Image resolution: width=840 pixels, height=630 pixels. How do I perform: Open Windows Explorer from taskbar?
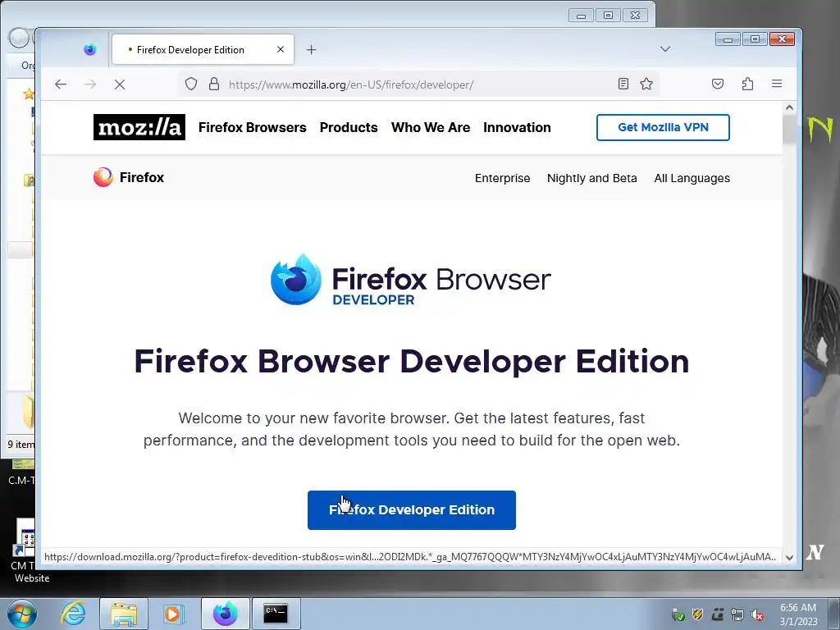click(124, 614)
